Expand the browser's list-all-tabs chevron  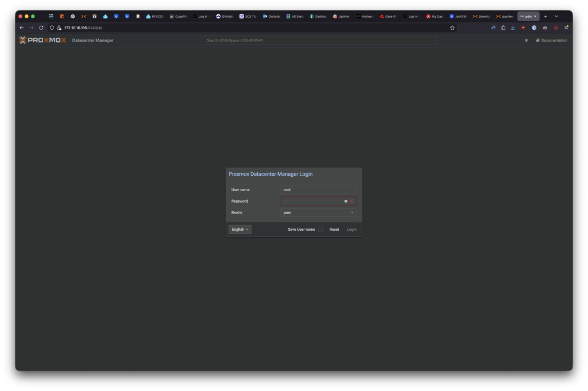tap(556, 16)
